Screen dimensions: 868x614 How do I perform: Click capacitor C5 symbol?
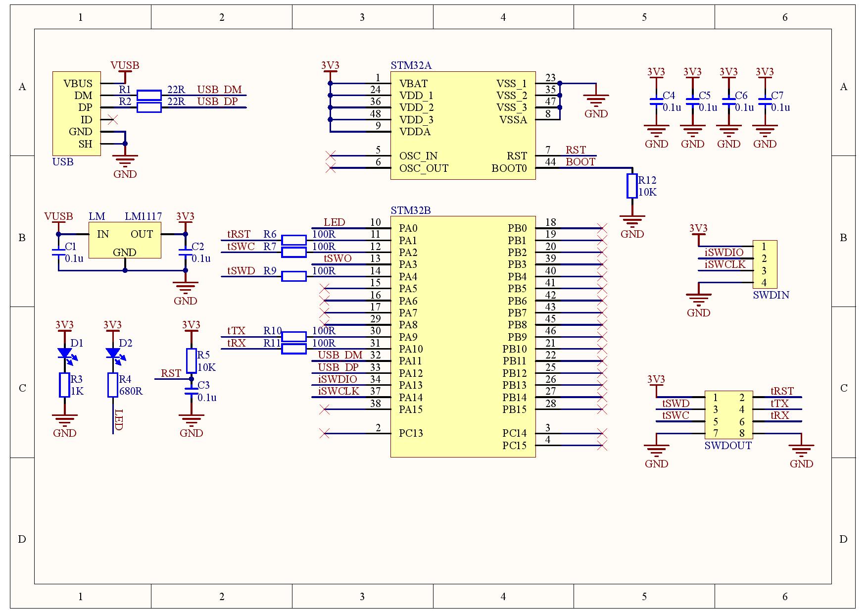click(692, 102)
